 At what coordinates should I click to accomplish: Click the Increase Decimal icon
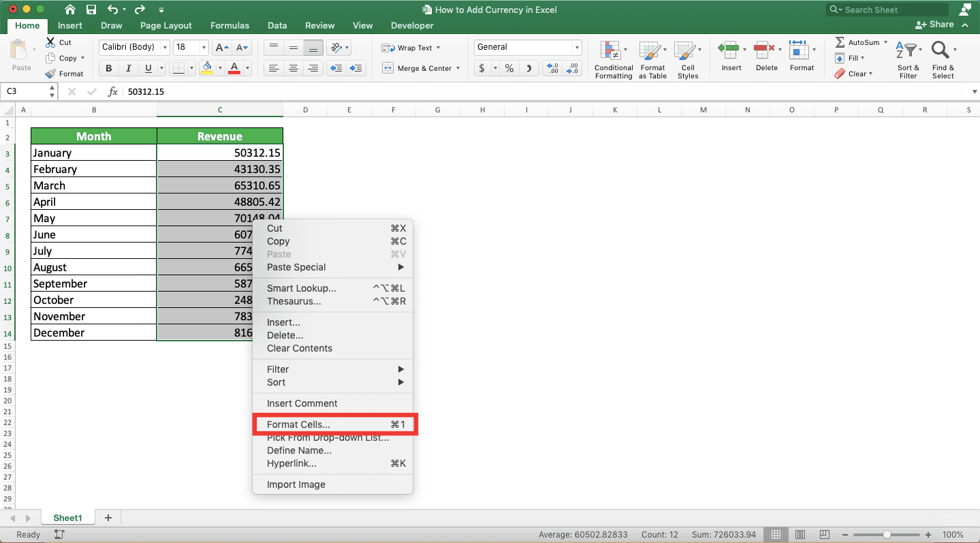552,69
